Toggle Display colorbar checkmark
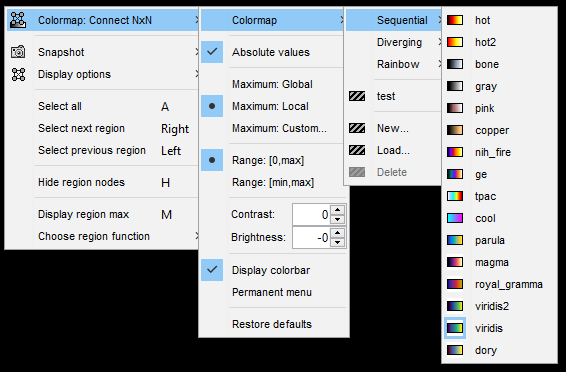This screenshot has width=566, height=372. [x=212, y=270]
